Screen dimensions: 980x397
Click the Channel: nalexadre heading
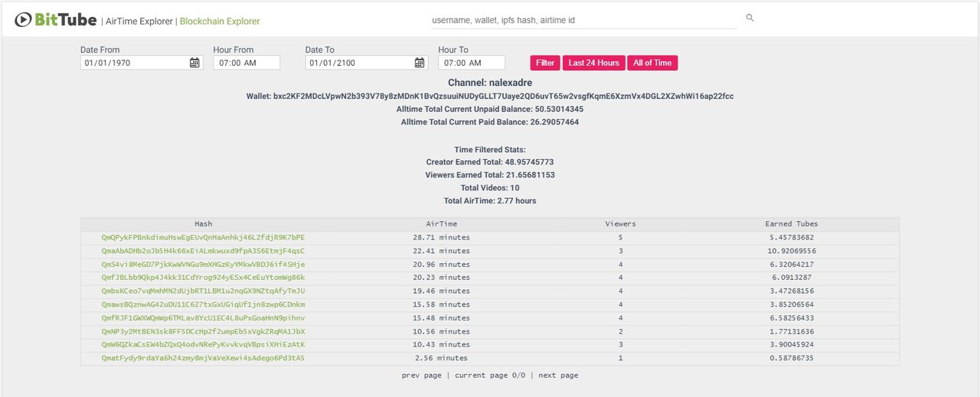pos(490,83)
